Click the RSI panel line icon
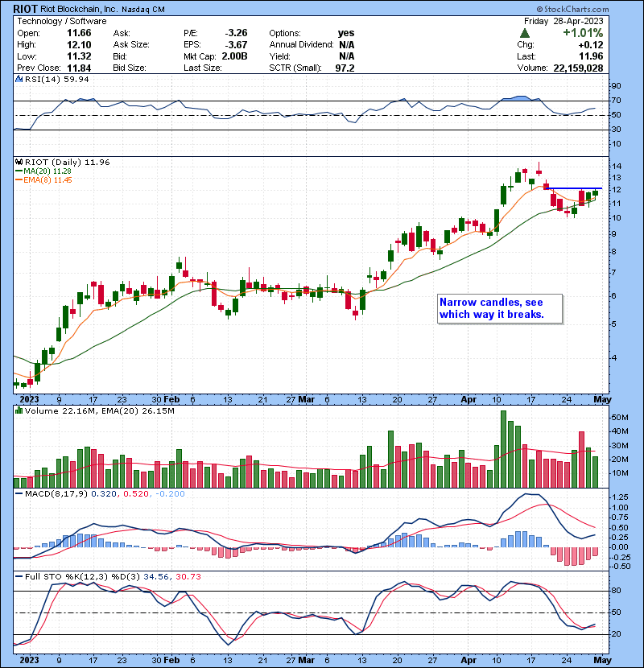This screenshot has width=644, height=668. click(19, 79)
